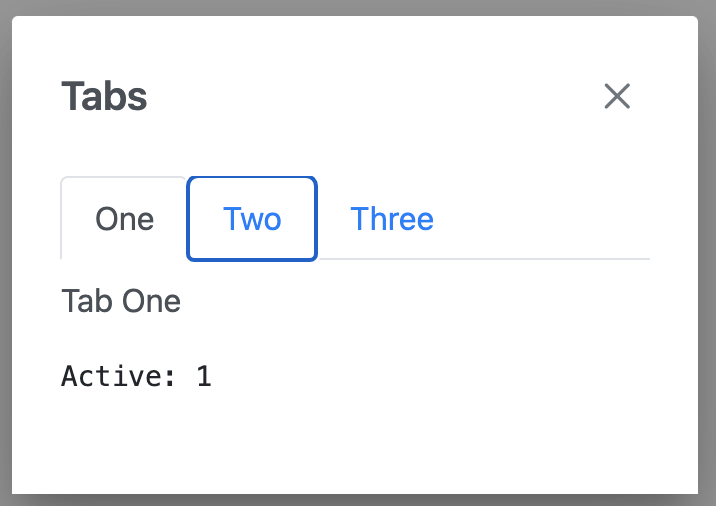Click the Active: 1 status text
The image size is (716, 506).
(x=136, y=376)
